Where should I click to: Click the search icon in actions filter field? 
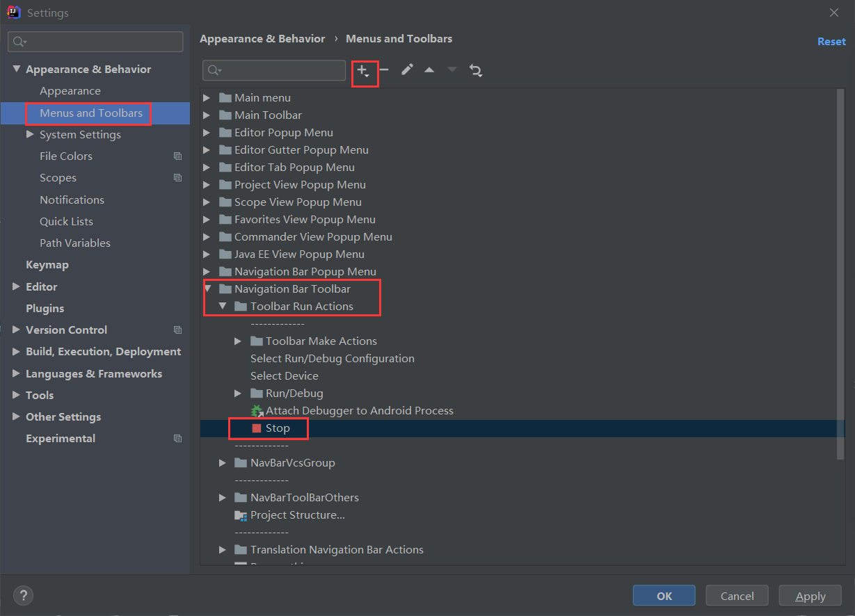pyautogui.click(x=214, y=70)
